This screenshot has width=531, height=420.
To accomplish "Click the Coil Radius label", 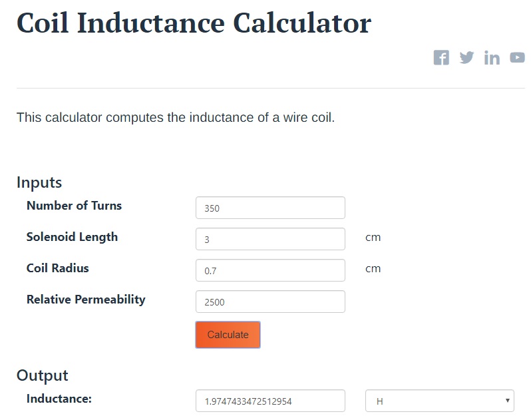I will click(x=58, y=268).
